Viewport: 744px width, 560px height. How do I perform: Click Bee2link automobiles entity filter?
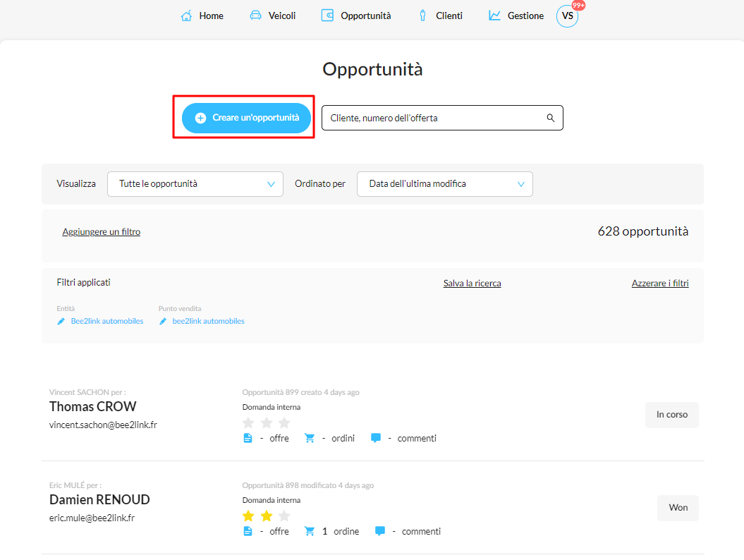pyautogui.click(x=106, y=322)
